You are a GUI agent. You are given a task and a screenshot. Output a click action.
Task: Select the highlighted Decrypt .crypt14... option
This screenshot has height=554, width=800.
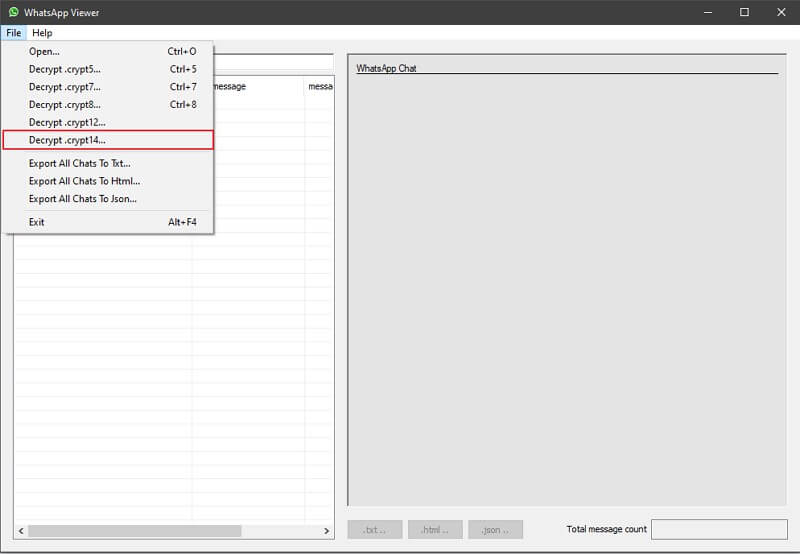(x=67, y=140)
